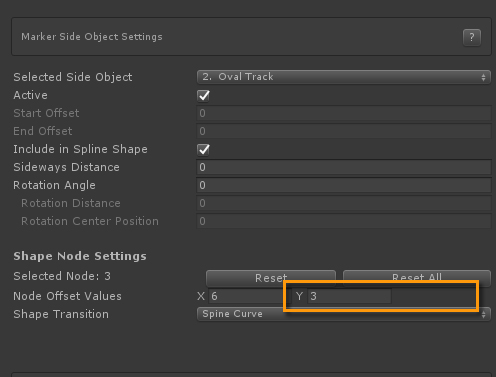Click the Rotation Angle value field
This screenshot has height=377, width=496.
[x=344, y=185]
